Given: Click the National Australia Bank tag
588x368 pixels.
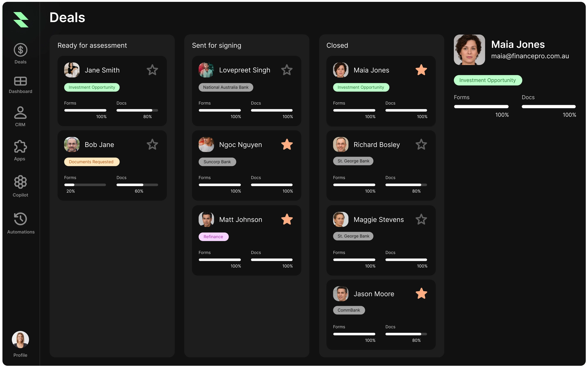Looking at the screenshot, I should 226,87.
